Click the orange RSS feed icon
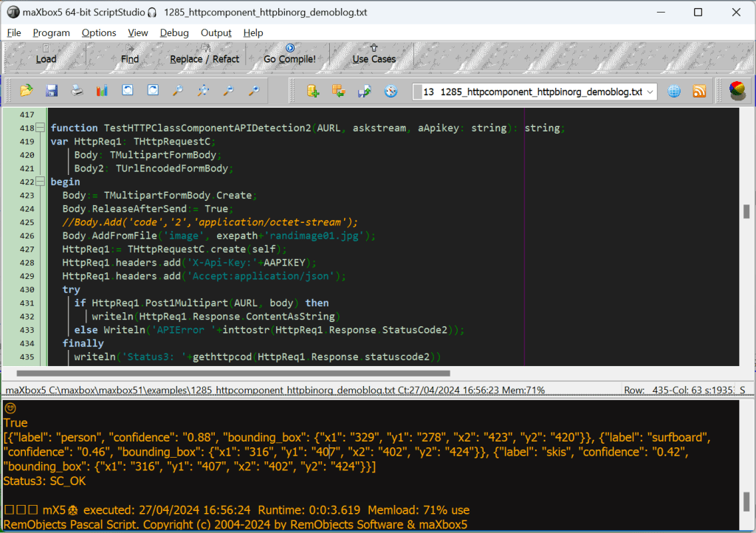 (x=698, y=91)
